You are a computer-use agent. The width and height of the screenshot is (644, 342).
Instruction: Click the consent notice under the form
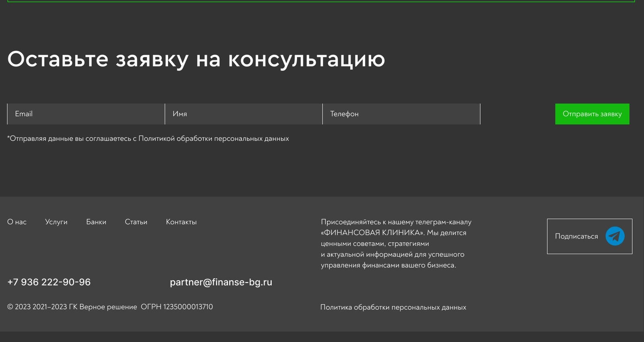point(148,138)
